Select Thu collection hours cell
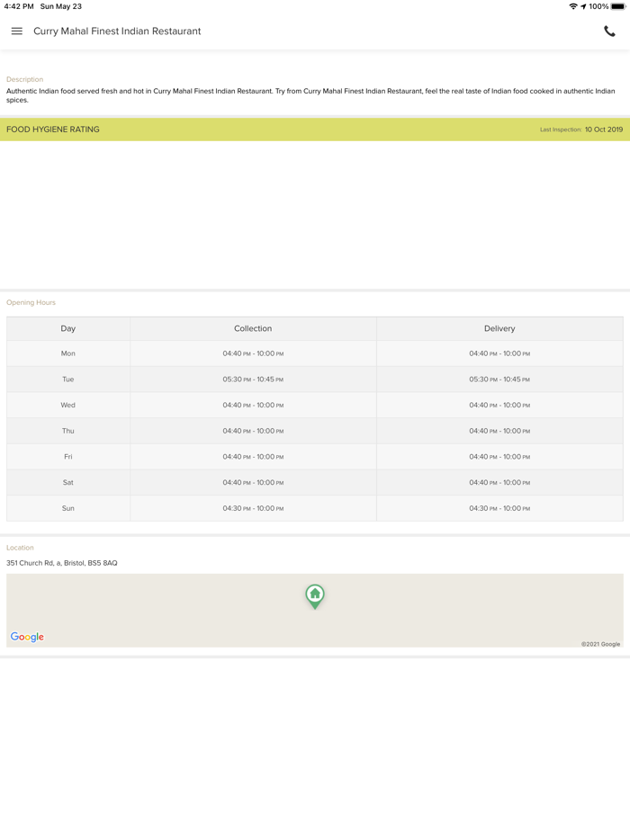Image resolution: width=630 pixels, height=840 pixels. click(x=253, y=431)
